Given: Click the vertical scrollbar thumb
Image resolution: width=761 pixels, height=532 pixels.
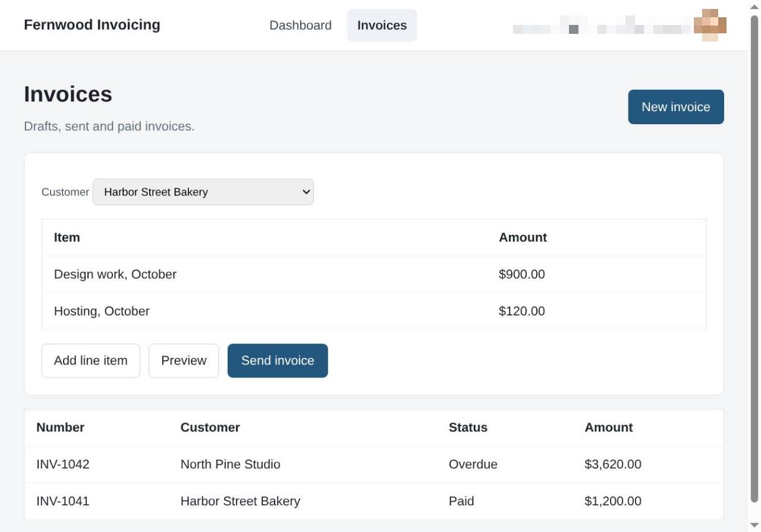Looking at the screenshot, I should pyautogui.click(x=754, y=259).
